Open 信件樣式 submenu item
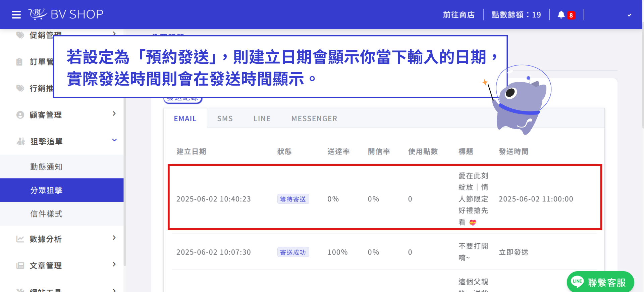The height and width of the screenshot is (292, 644). [x=62, y=214]
